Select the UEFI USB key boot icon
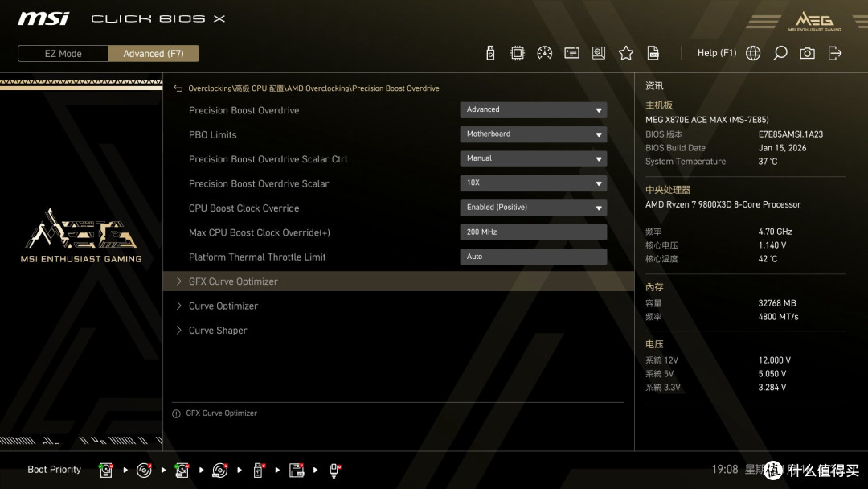 point(258,470)
